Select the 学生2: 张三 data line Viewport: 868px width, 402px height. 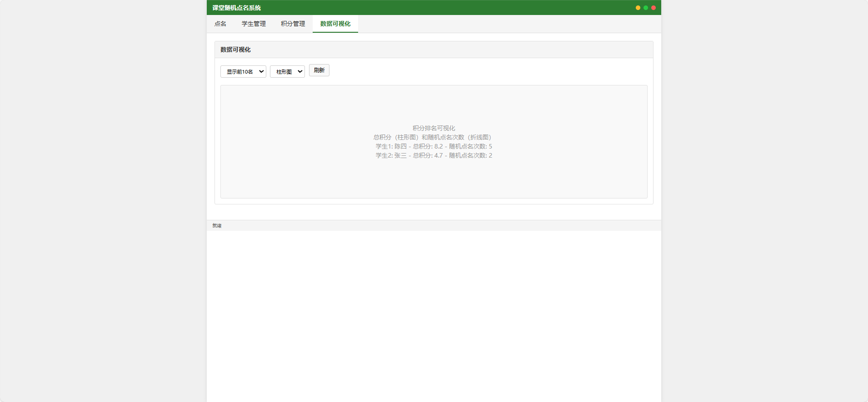[x=434, y=155]
